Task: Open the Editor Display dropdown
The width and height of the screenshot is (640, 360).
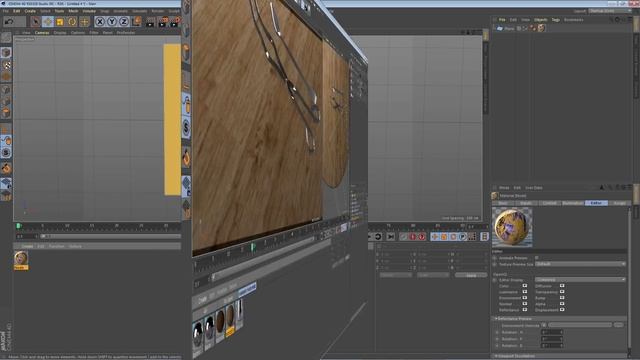Action: pyautogui.click(x=580, y=280)
